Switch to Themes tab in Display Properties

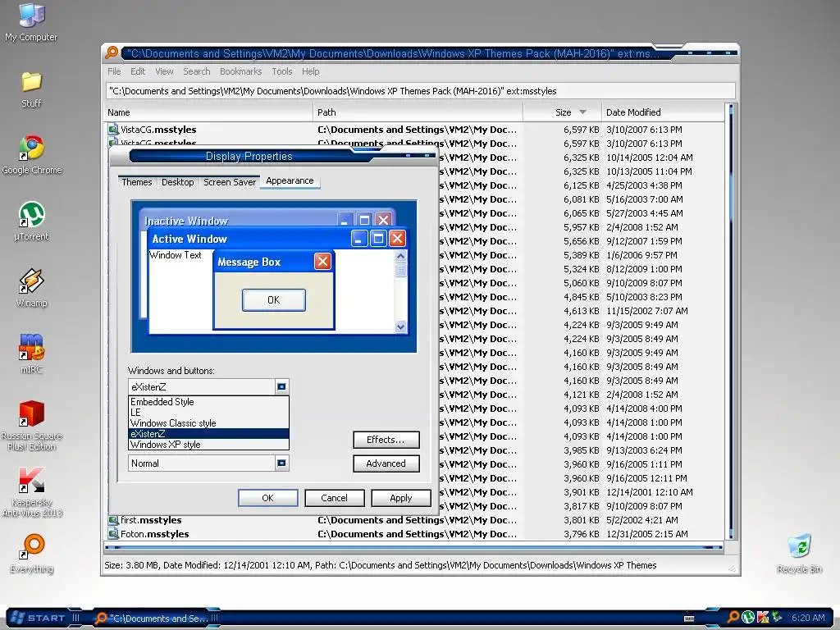(137, 182)
